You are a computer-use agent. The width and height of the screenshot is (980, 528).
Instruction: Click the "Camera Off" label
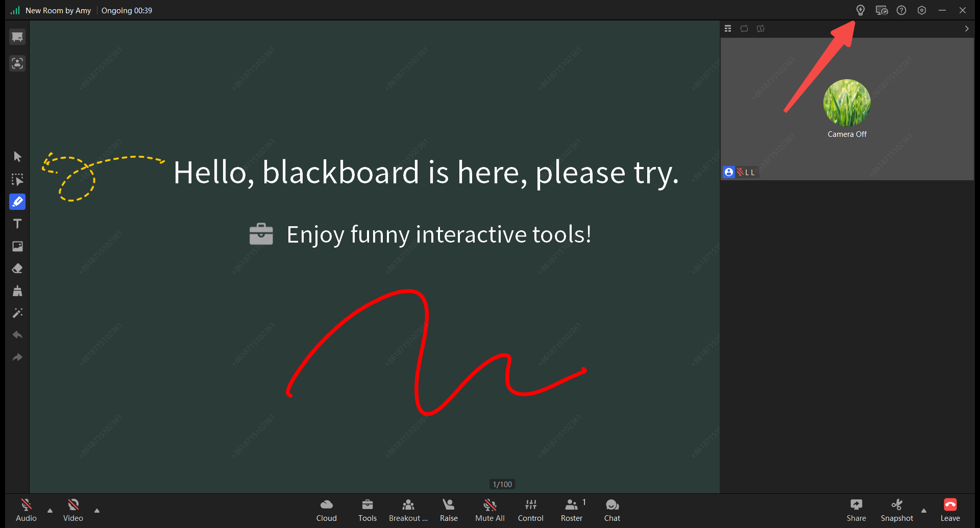[x=847, y=134]
